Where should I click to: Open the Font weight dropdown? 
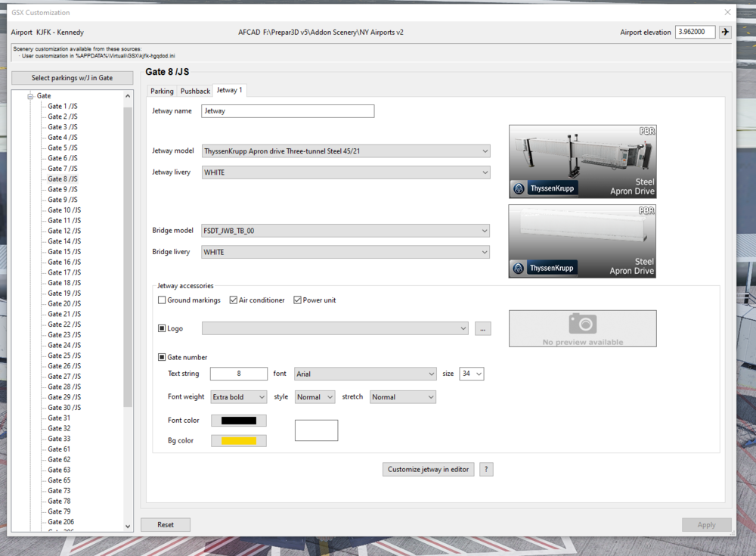(238, 397)
